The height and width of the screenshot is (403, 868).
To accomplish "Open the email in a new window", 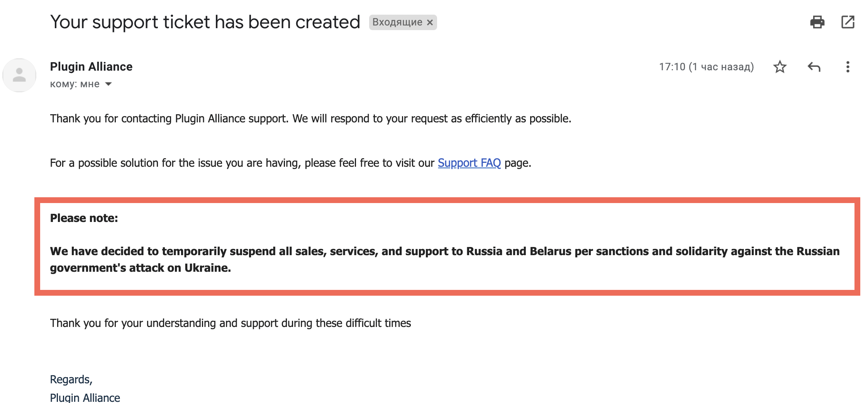I will (x=848, y=22).
